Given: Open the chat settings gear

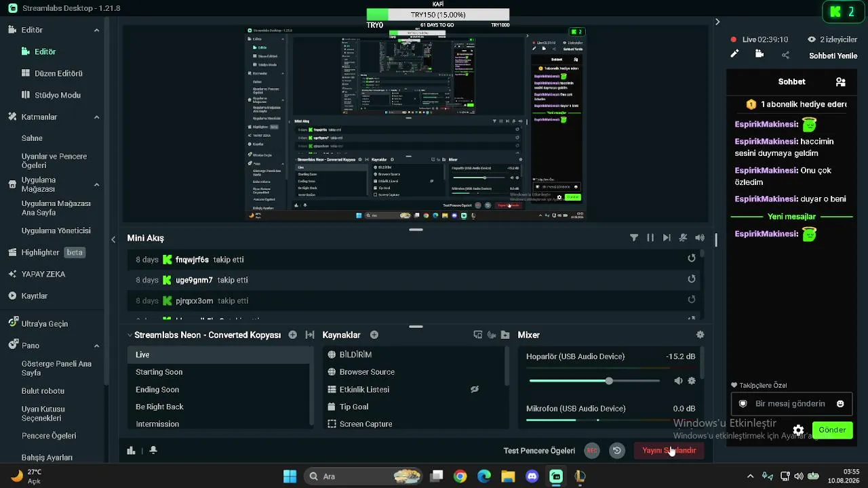Looking at the screenshot, I should pyautogui.click(x=798, y=430).
